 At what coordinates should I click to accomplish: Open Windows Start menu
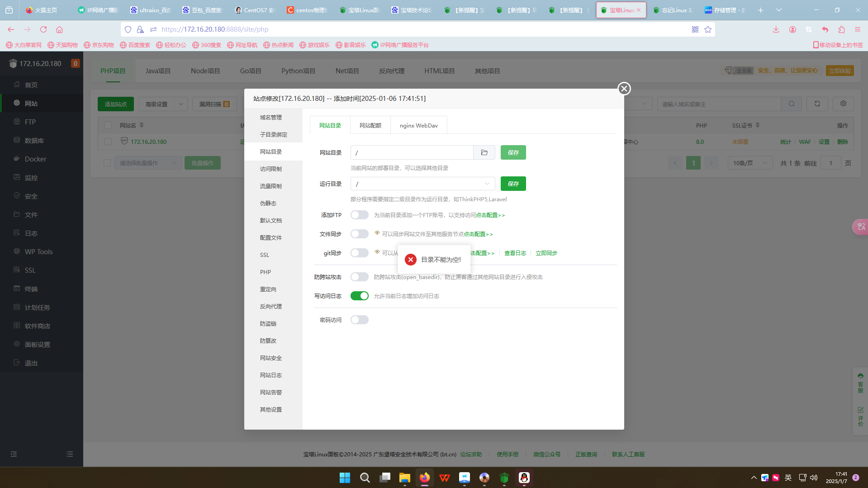345,478
